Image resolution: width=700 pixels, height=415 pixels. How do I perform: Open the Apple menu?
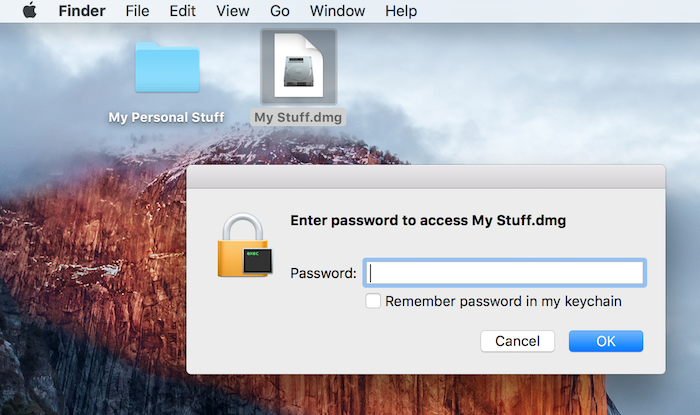[x=29, y=10]
